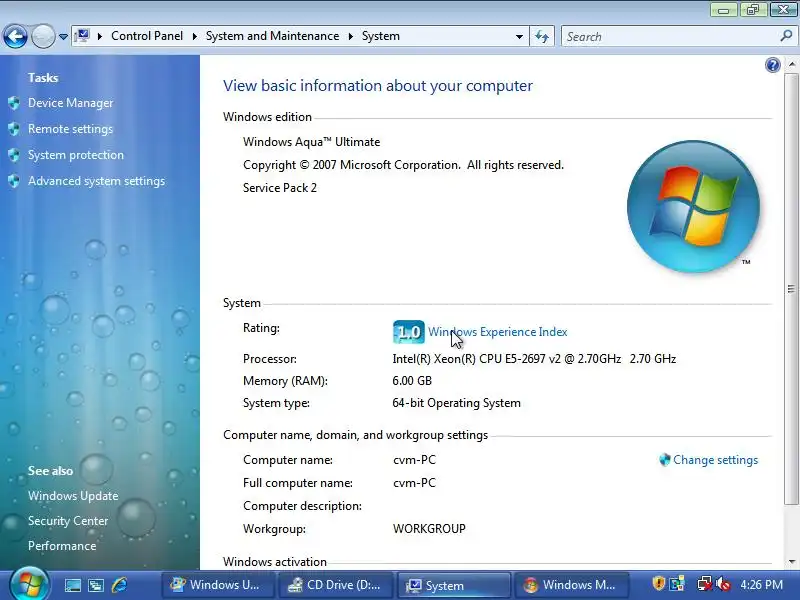Viewport: 800px width, 600px height.
Task: Open the address bar history dropdown
Action: pyautogui.click(x=519, y=37)
